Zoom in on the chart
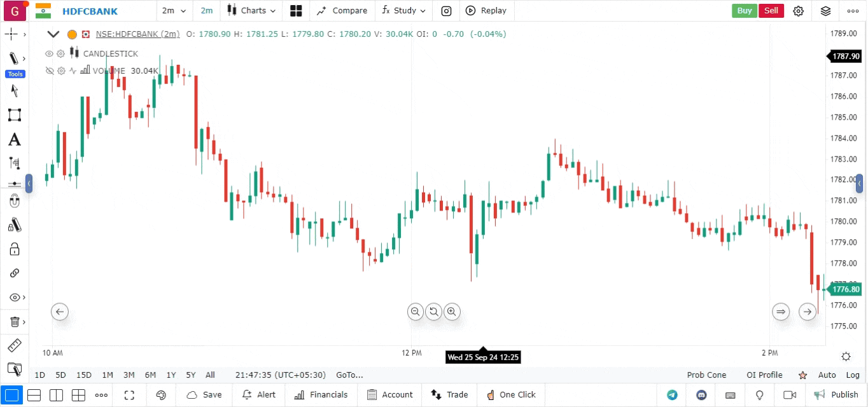Viewport: 868px width, 407px height. pos(452,312)
